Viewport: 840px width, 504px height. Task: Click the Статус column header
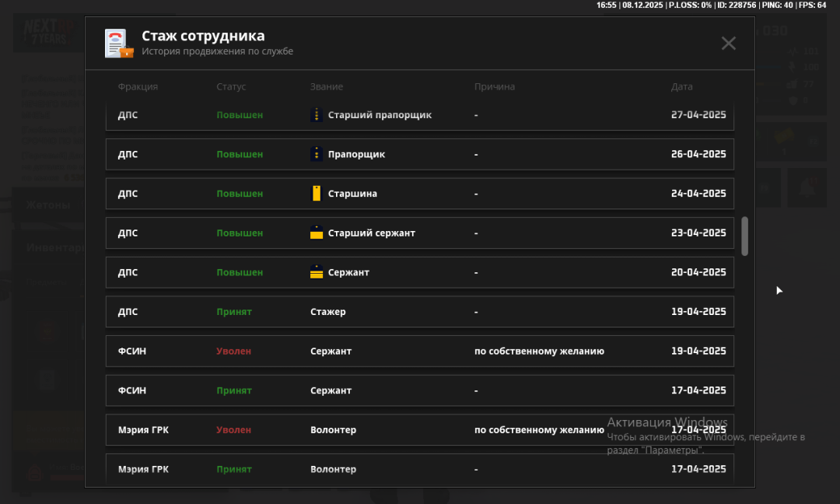coord(231,87)
